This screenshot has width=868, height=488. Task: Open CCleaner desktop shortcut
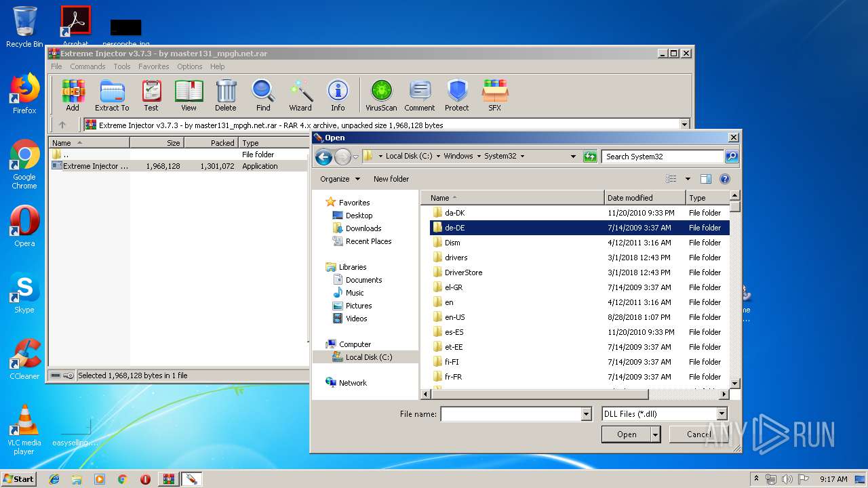(x=24, y=359)
